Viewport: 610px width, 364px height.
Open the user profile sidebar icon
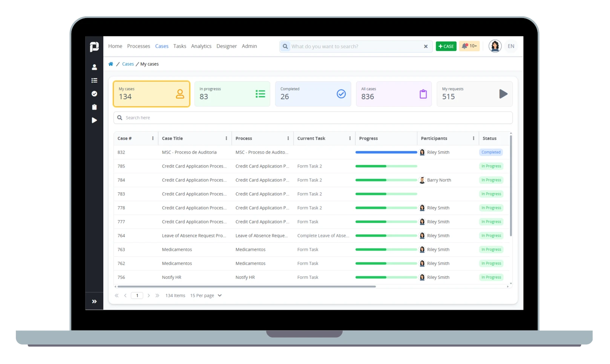coord(94,67)
